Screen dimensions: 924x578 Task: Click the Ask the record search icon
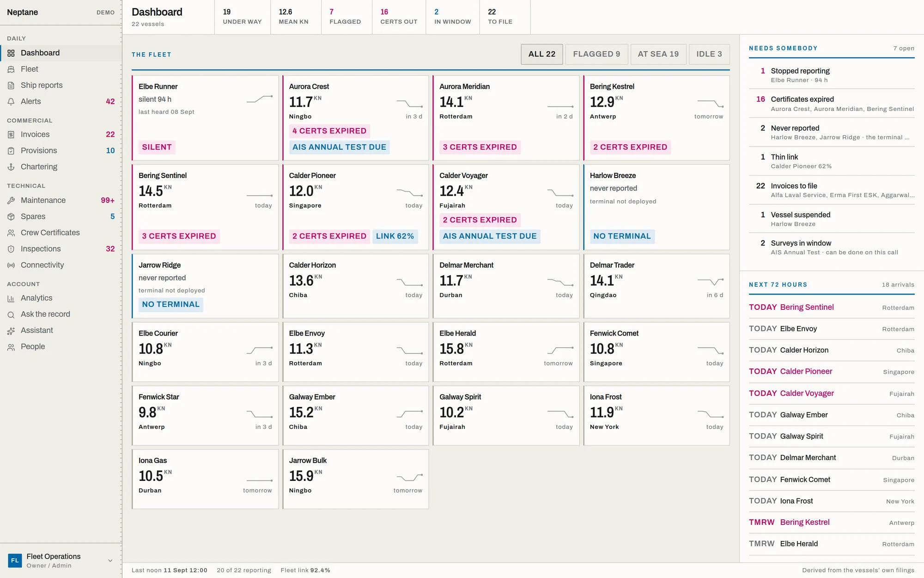pyautogui.click(x=11, y=314)
